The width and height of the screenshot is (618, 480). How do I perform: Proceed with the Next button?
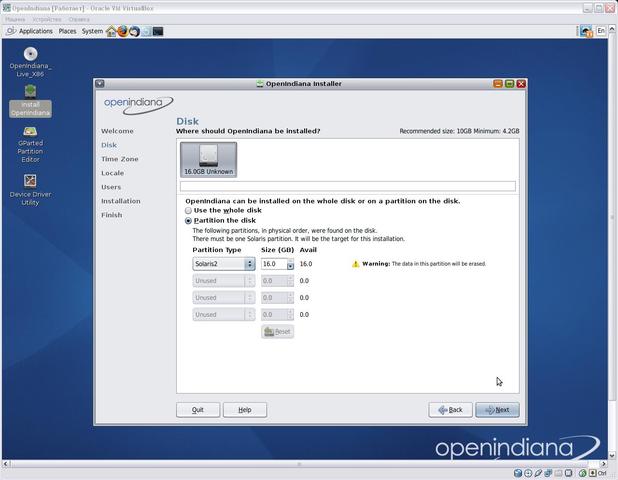(x=497, y=410)
